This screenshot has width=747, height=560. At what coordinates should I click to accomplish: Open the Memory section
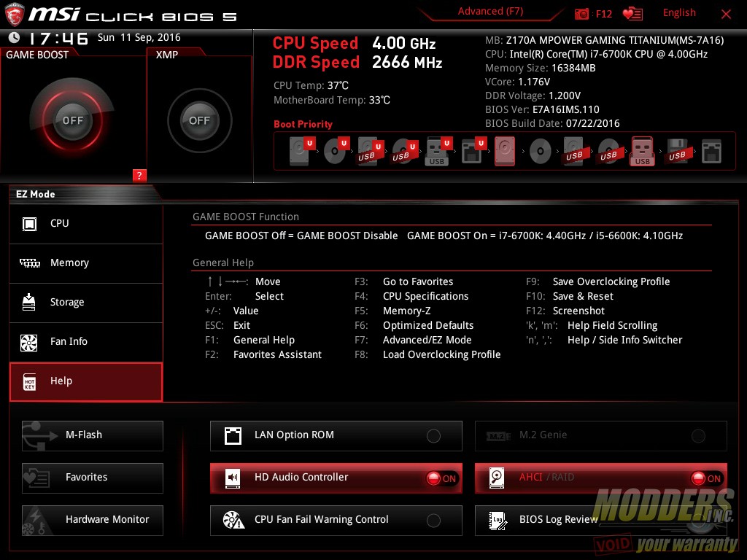[86, 263]
